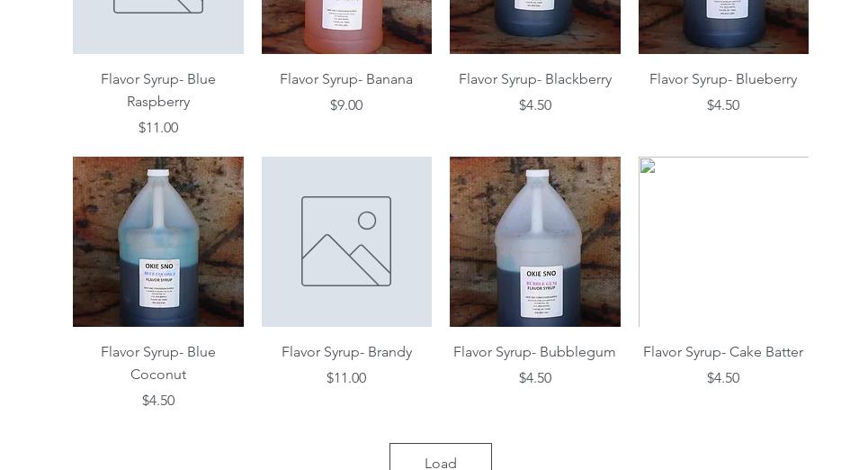Click the Blue Raspberry placeholder image

(158, 27)
